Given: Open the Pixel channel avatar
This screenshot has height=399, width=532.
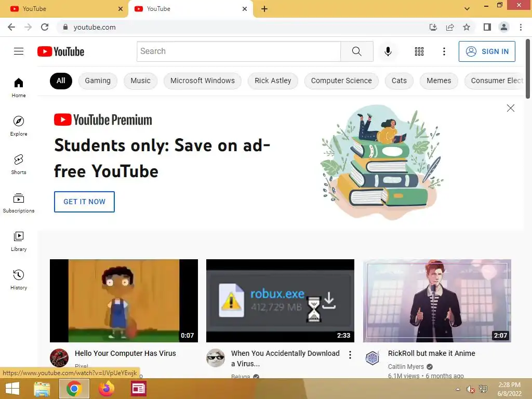Looking at the screenshot, I should pyautogui.click(x=59, y=357).
